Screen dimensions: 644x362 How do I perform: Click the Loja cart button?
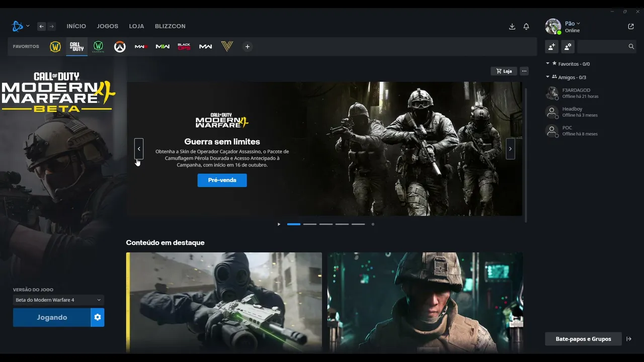tap(504, 71)
